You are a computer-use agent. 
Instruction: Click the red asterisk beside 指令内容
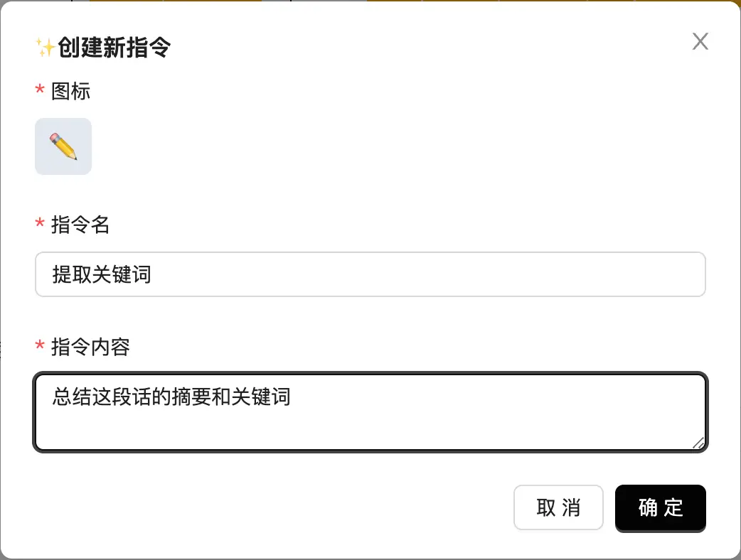40,348
